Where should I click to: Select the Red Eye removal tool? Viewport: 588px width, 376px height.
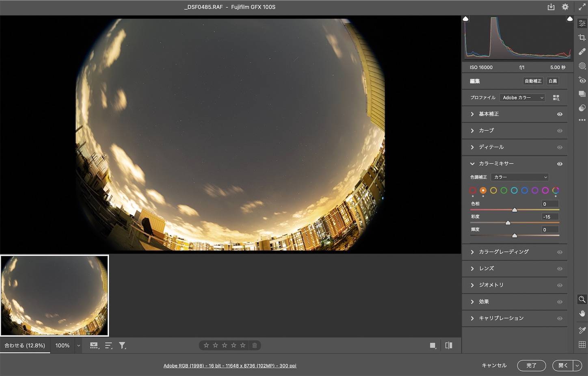582,80
